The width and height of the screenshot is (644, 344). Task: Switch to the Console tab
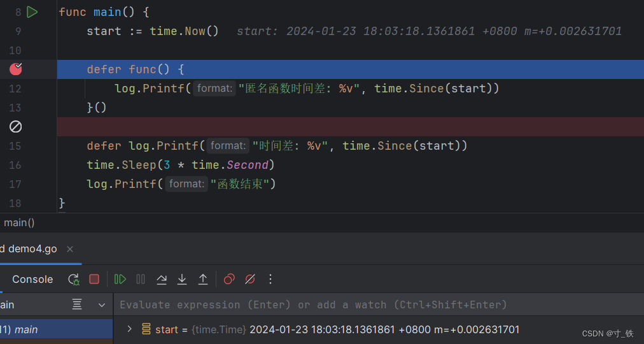(32, 279)
